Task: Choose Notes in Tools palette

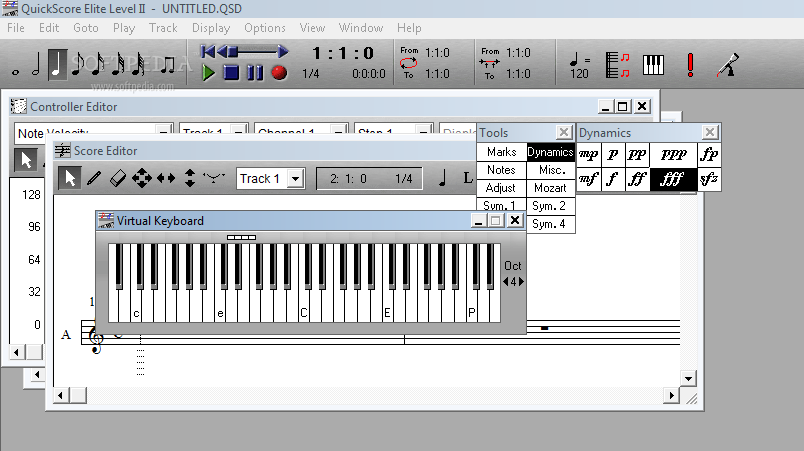Action: 501,170
